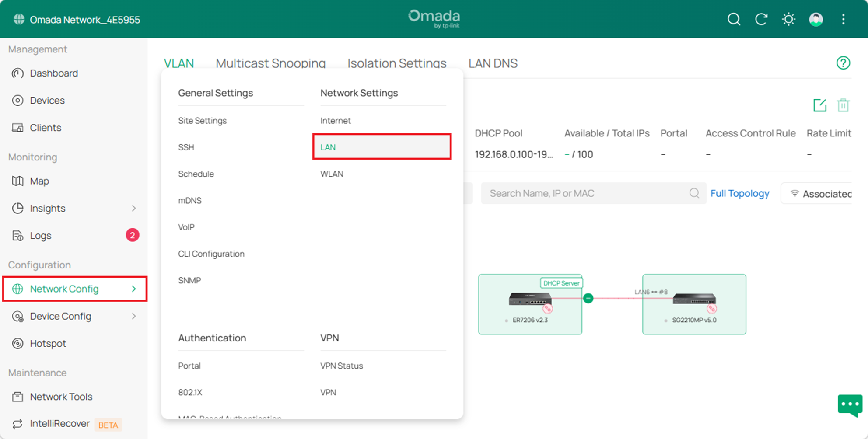Click the Available / Total IPs header
The height and width of the screenshot is (439, 868).
[607, 133]
